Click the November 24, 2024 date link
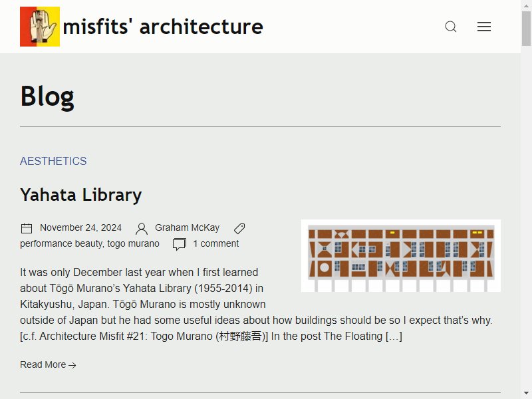Screen dimensions: 532x399 (x=80, y=227)
